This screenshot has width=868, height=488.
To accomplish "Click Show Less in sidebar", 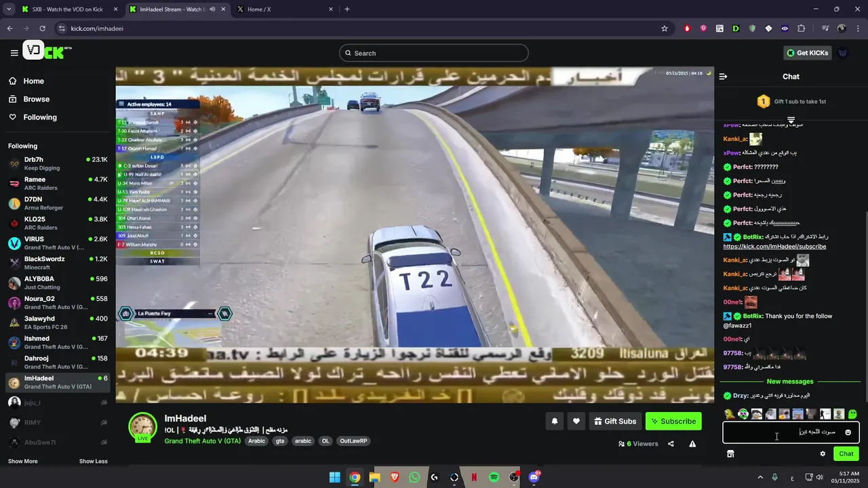I will pyautogui.click(x=93, y=462).
